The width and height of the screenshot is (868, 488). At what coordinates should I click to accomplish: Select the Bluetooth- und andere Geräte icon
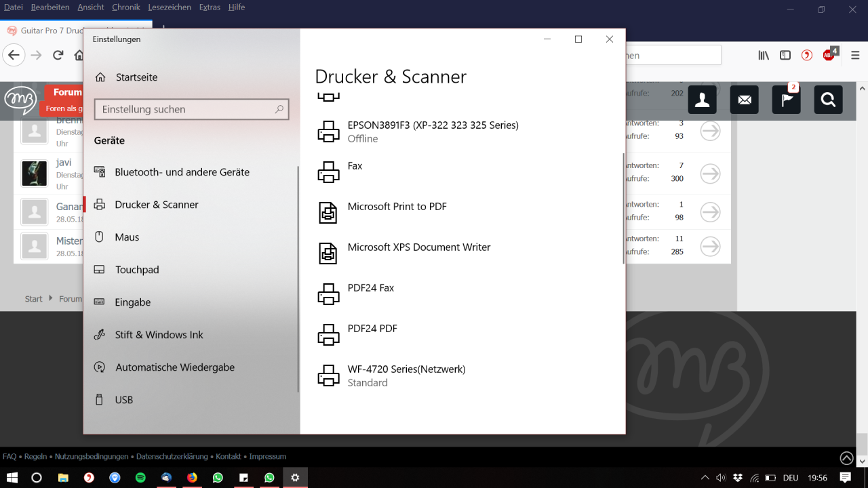100,172
